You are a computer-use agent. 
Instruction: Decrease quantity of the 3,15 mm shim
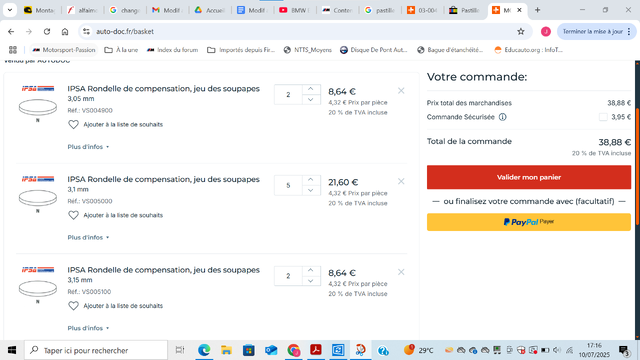(x=311, y=281)
